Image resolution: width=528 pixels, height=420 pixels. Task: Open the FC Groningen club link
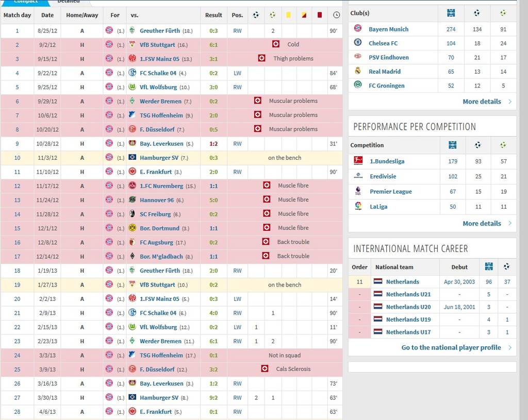point(386,86)
